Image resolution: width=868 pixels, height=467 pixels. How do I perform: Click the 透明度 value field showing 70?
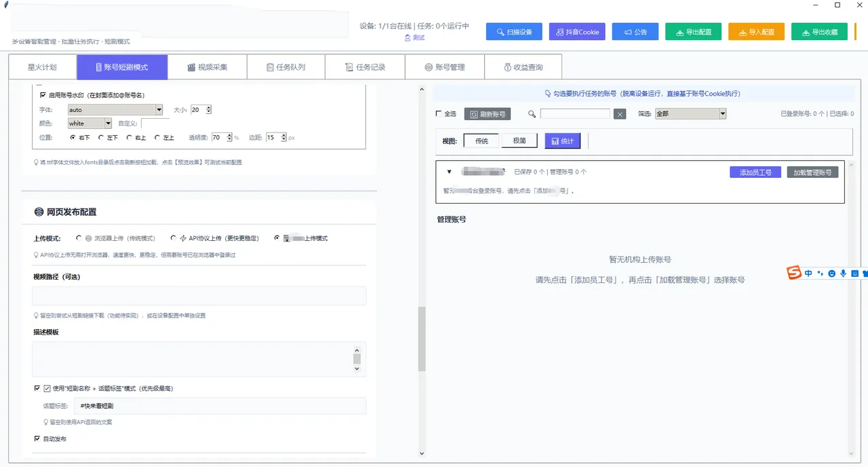218,137
